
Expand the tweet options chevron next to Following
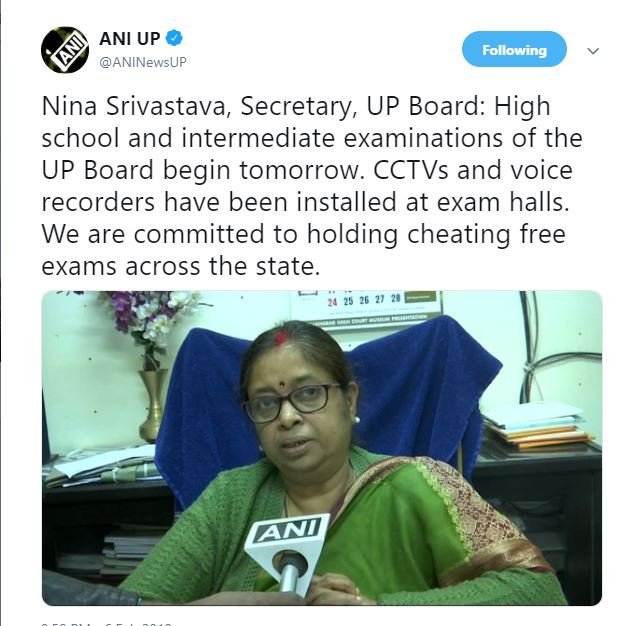pyautogui.click(x=593, y=51)
